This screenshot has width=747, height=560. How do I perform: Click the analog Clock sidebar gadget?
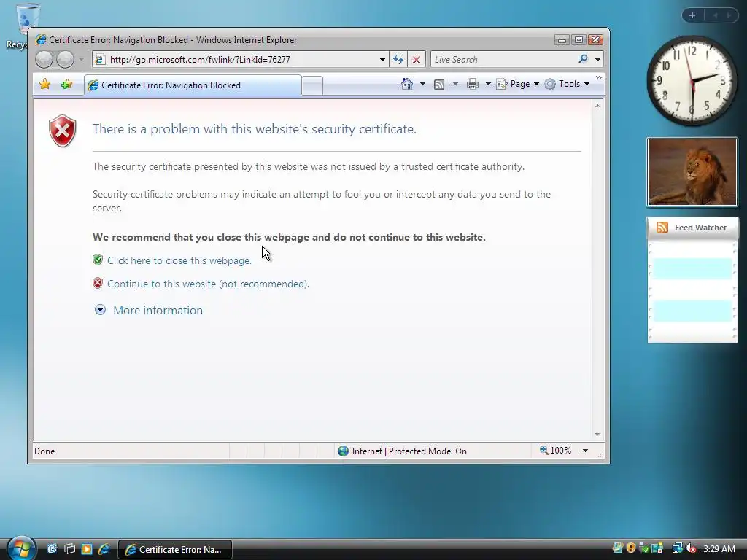pos(692,80)
